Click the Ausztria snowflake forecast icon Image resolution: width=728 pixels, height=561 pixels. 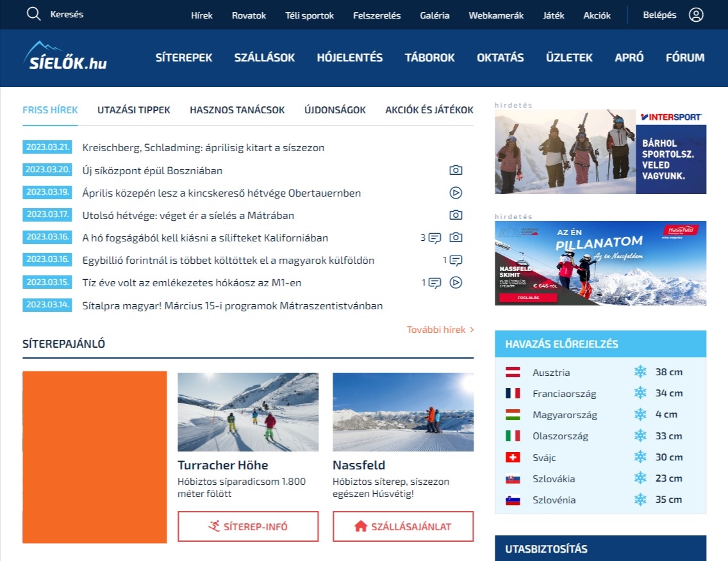[x=640, y=372]
